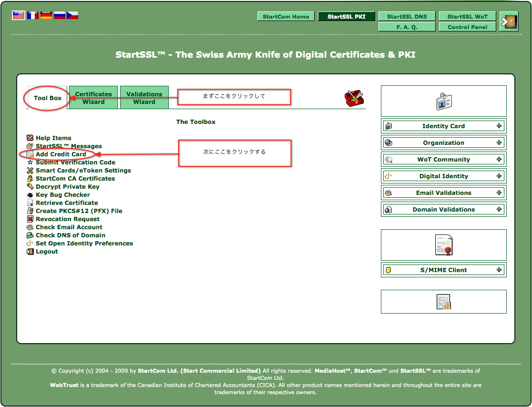
Task: Click the Key Bug Checker bug icon
Action: tap(30, 194)
